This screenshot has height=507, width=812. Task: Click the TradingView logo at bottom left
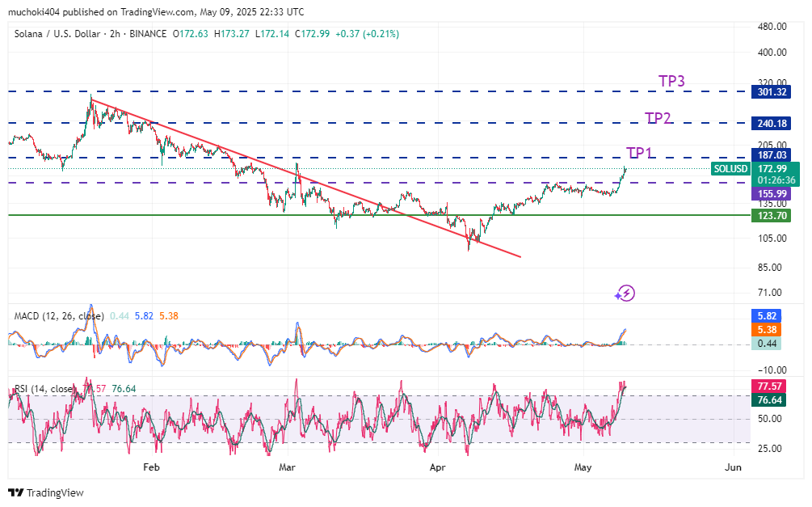45,492
